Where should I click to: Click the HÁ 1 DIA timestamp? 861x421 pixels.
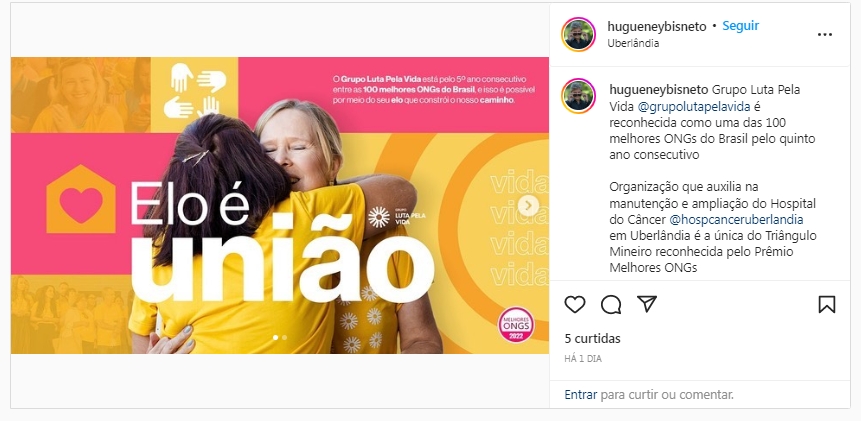pyautogui.click(x=583, y=359)
